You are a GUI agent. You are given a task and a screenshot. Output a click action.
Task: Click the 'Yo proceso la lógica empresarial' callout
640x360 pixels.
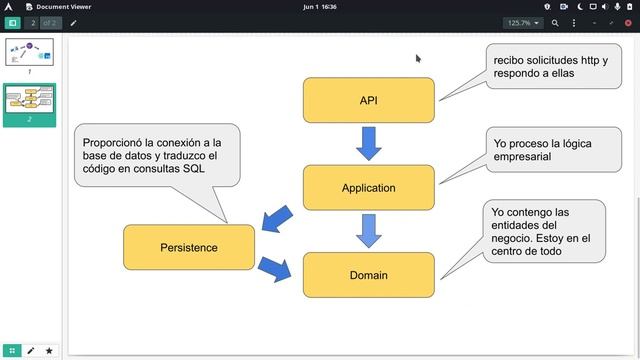click(x=554, y=150)
